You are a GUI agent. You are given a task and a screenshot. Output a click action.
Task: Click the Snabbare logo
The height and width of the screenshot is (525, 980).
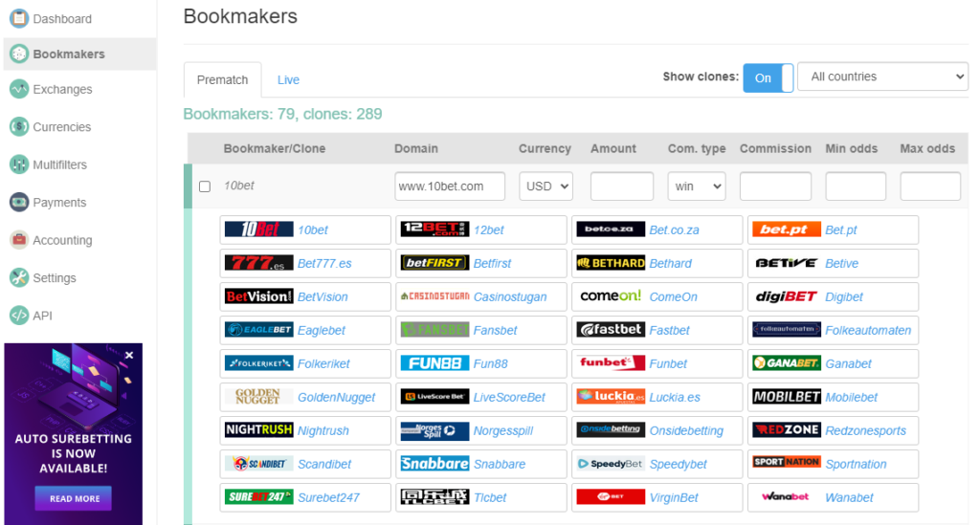(434, 464)
